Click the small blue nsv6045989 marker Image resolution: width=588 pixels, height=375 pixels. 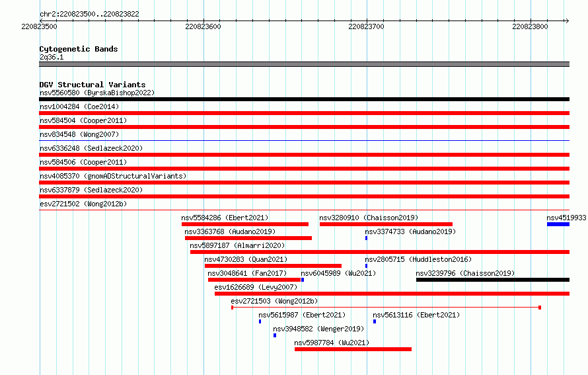[303, 280]
